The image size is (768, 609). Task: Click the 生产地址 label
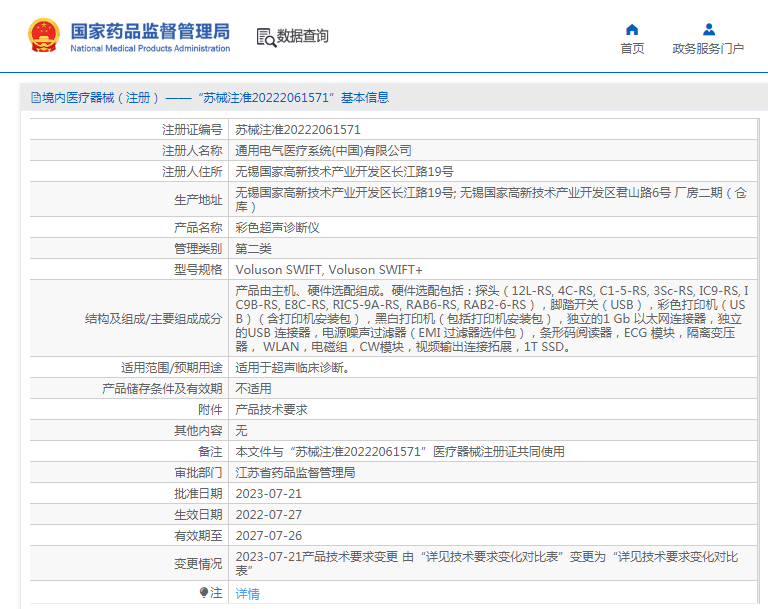(198, 200)
